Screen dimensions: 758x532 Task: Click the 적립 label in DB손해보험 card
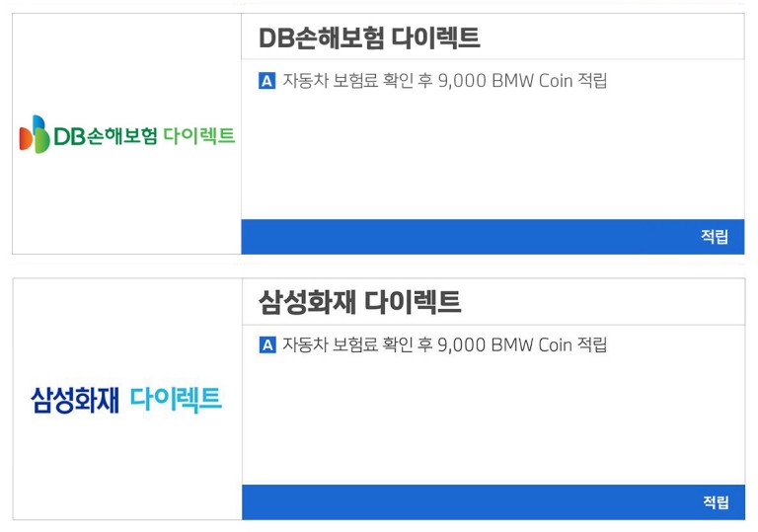coord(715,237)
